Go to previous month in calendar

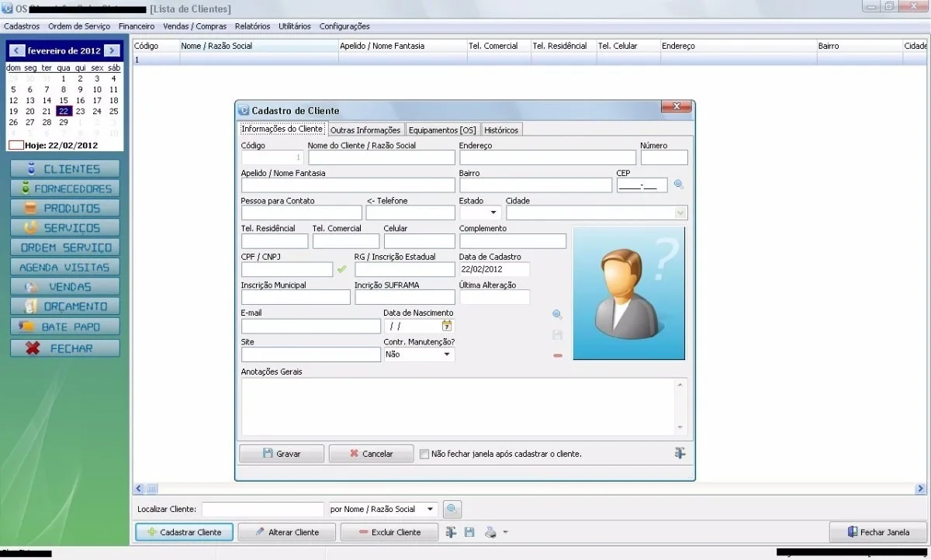click(x=17, y=50)
